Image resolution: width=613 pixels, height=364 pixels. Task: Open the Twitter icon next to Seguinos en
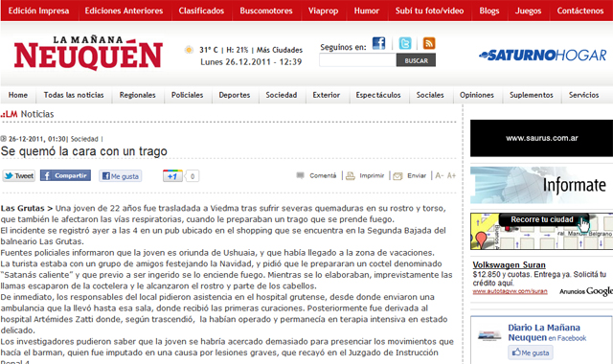click(x=405, y=43)
